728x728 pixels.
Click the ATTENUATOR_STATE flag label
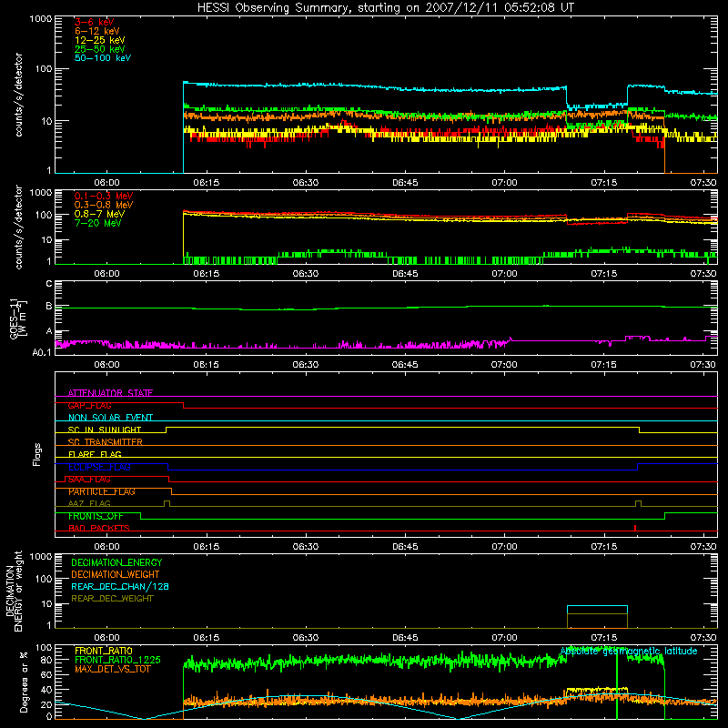(x=110, y=393)
